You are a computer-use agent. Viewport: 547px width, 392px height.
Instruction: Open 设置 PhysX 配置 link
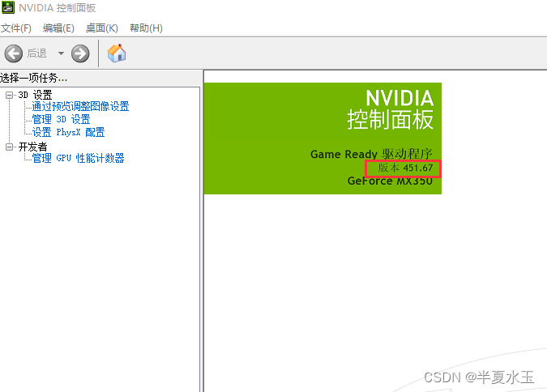pyautogui.click(x=68, y=132)
